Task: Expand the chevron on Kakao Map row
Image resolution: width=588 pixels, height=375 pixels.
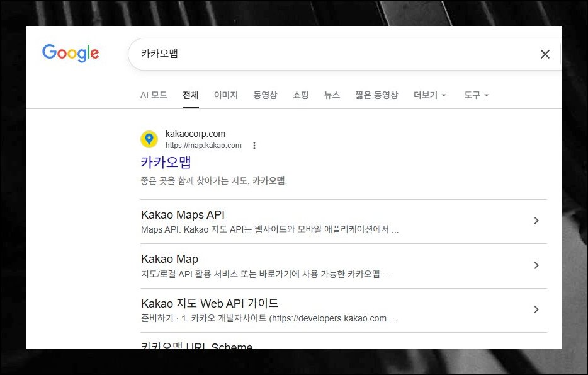Action: [x=536, y=265]
